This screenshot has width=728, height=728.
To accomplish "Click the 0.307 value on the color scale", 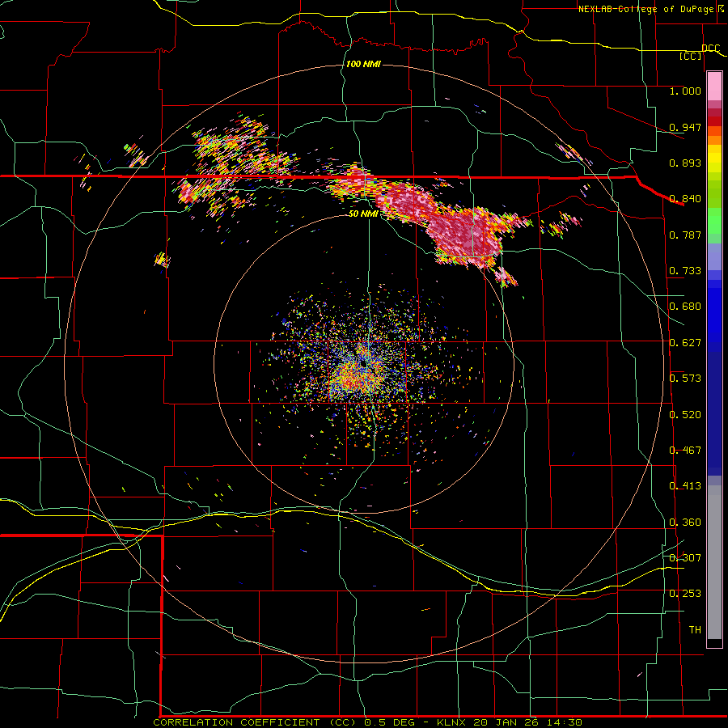I will click(685, 558).
